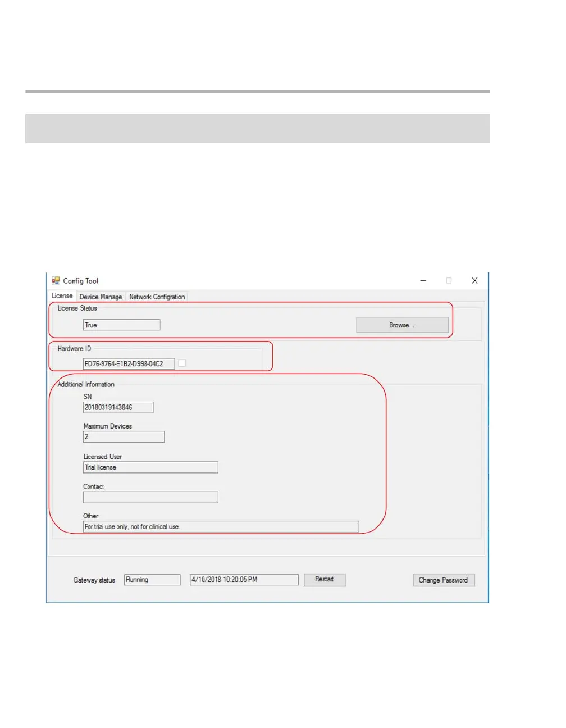The image size is (566, 728).
Task: Toggle the checkbox beside Hardware ID field
Action: point(182,363)
